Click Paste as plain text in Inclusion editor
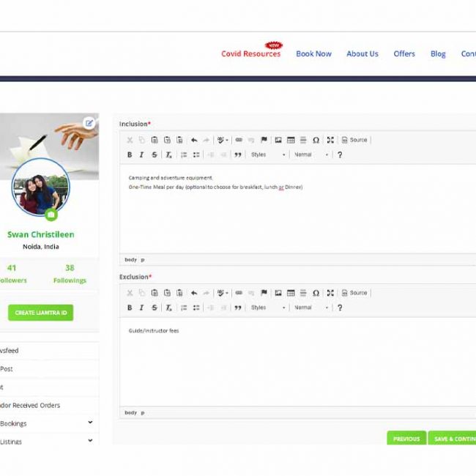Screen dimensions: 476x476 point(167,140)
